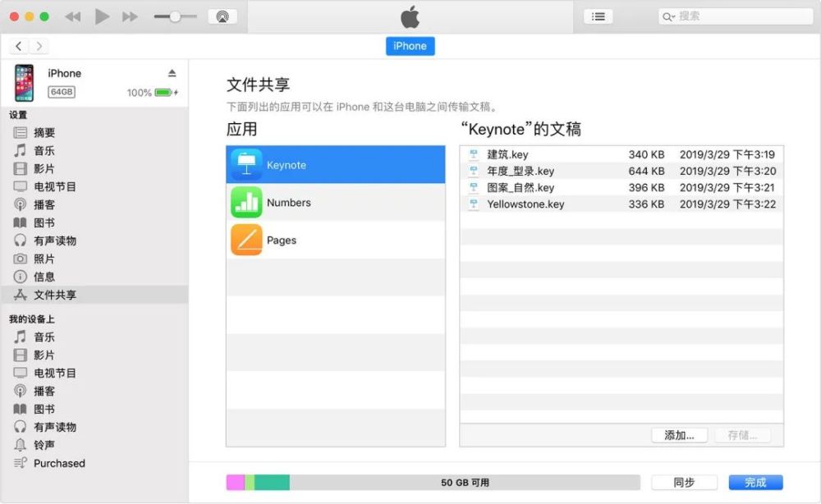The height and width of the screenshot is (504, 821).
Task: Select the Pages app row
Action: [x=336, y=241]
